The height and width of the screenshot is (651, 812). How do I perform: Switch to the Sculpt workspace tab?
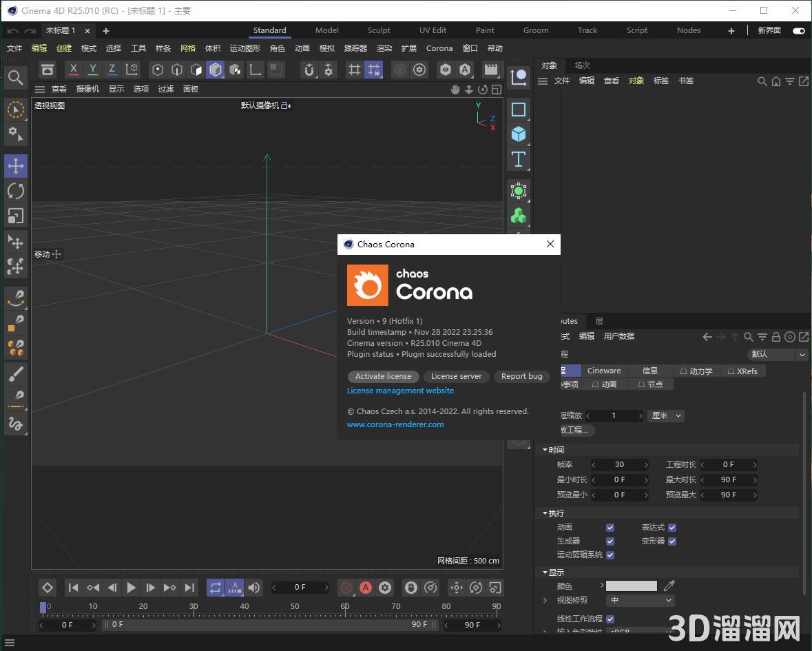tap(378, 30)
